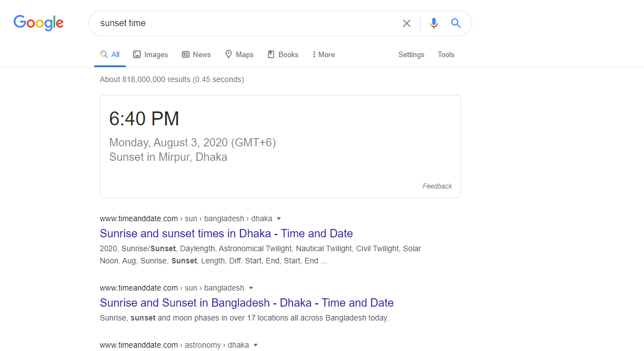Select the All results tab

pos(110,54)
